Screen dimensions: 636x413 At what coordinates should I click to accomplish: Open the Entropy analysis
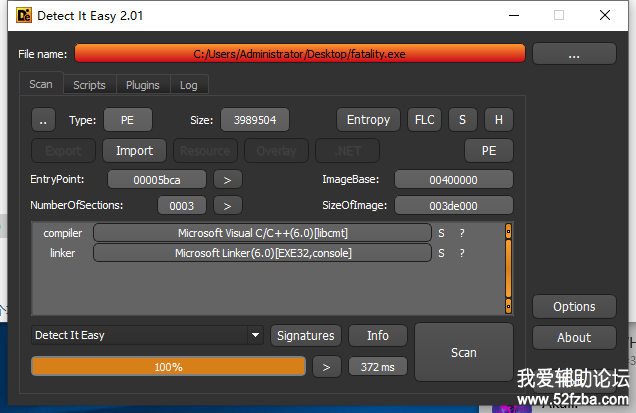(x=368, y=120)
